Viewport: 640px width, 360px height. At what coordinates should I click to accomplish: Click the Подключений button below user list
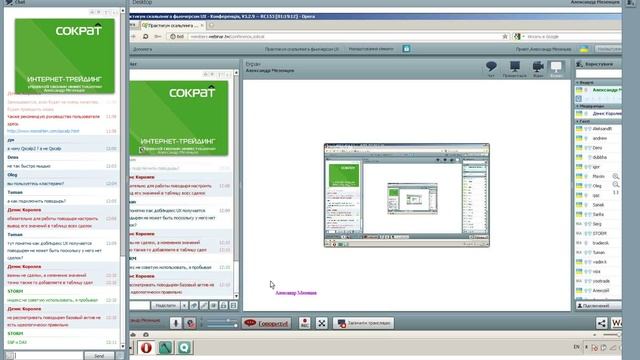[598, 305]
